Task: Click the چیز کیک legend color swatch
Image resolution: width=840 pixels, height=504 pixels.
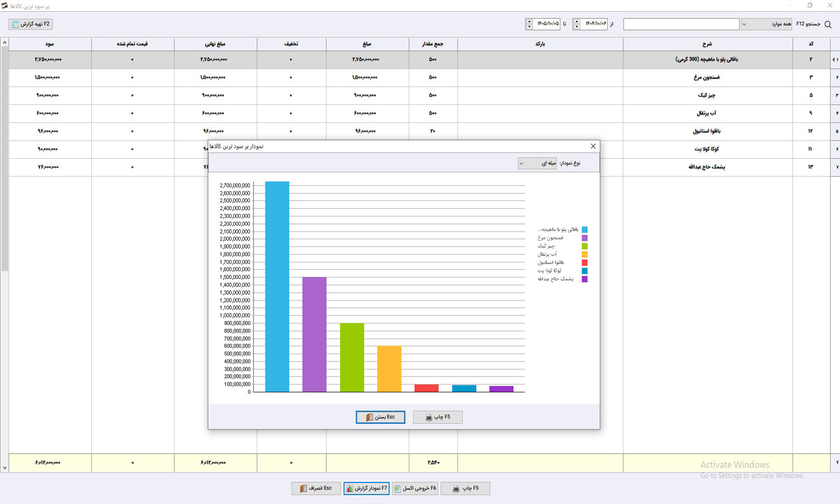Action: (585, 246)
